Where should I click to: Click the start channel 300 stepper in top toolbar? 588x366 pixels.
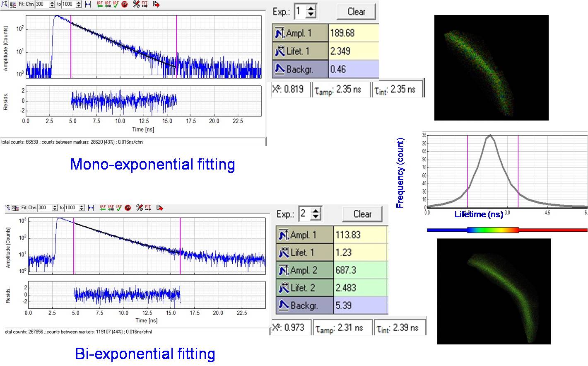click(x=52, y=4)
